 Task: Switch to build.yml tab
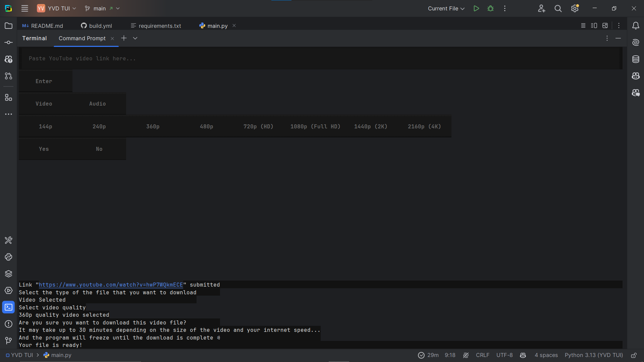click(x=97, y=26)
